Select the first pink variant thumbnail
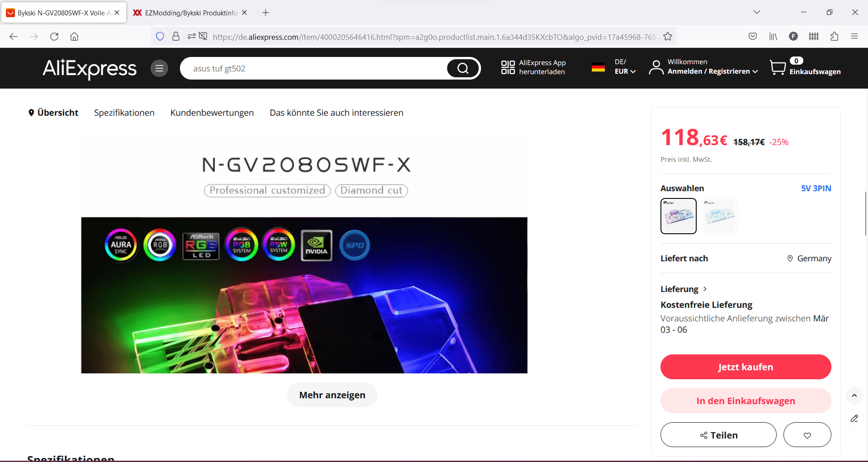 (x=679, y=216)
